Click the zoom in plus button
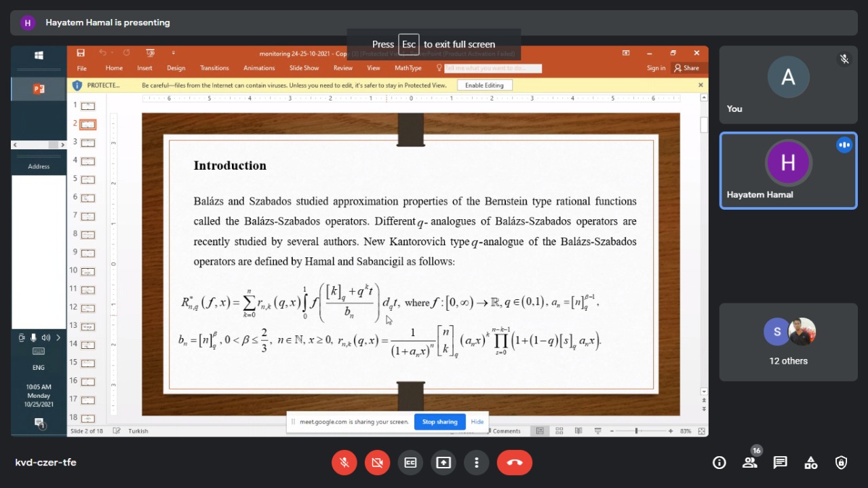This screenshot has height=488, width=868. pos(671,431)
